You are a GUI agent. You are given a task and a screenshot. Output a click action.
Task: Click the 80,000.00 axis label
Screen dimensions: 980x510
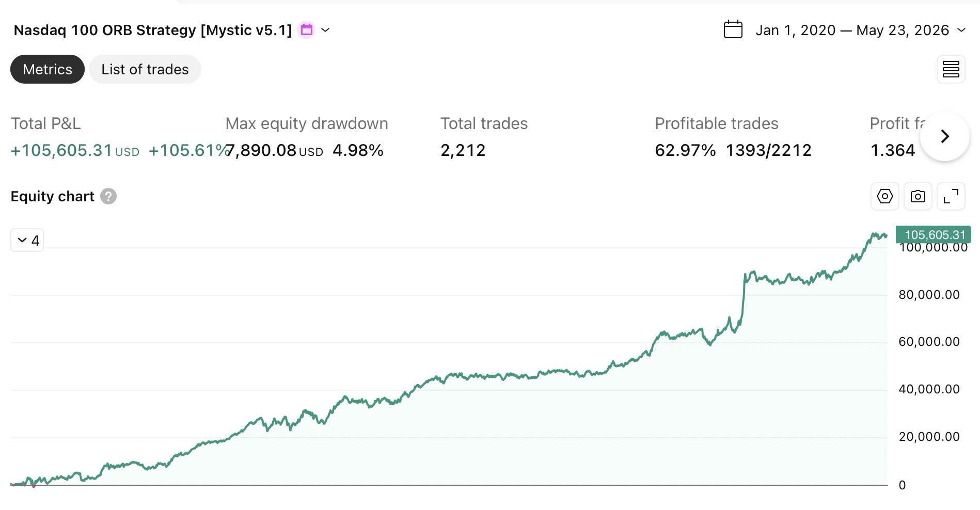click(x=929, y=295)
